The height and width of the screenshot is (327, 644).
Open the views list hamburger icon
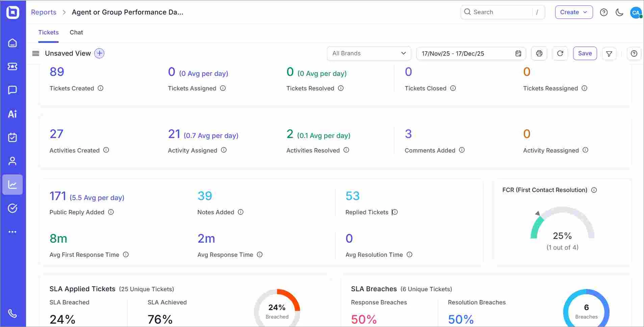[36, 53]
